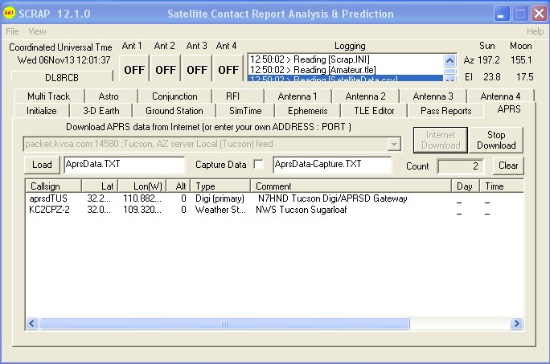Click the '110.882...' longitude cell
This screenshot has width=550, height=364.
pos(142,199)
